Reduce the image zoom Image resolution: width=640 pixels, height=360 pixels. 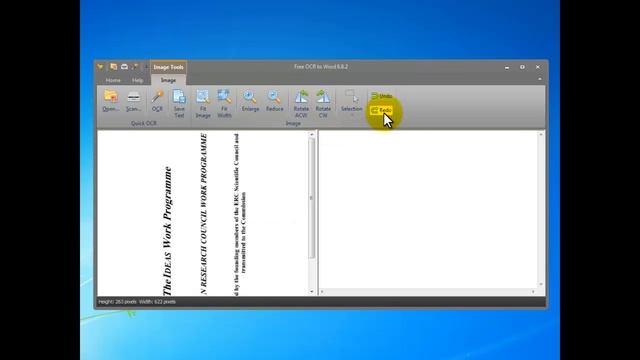tap(275, 101)
